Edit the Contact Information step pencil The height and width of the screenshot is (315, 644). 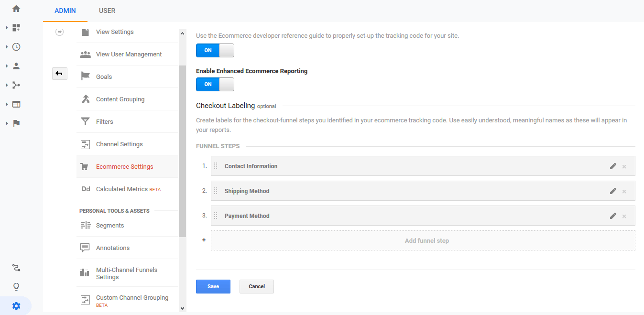613,166
